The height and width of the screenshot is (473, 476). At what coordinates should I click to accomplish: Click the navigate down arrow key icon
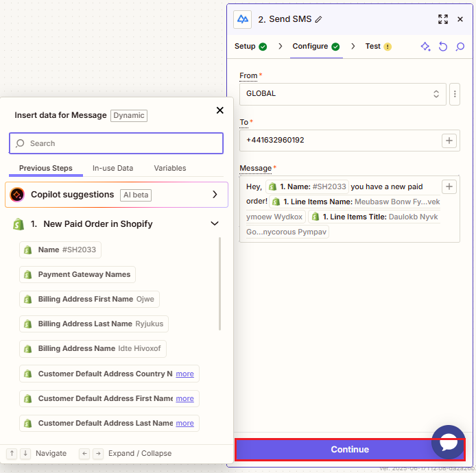tap(25, 453)
